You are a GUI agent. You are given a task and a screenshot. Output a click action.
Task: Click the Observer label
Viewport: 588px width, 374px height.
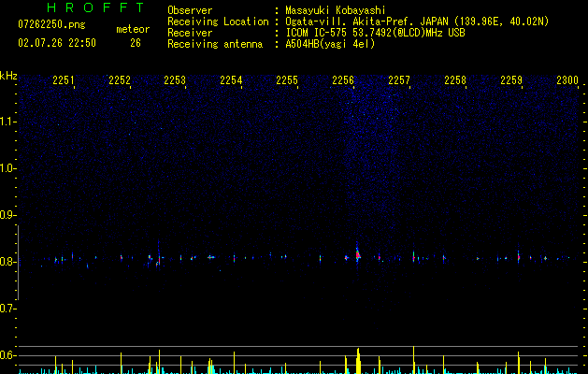click(x=190, y=10)
